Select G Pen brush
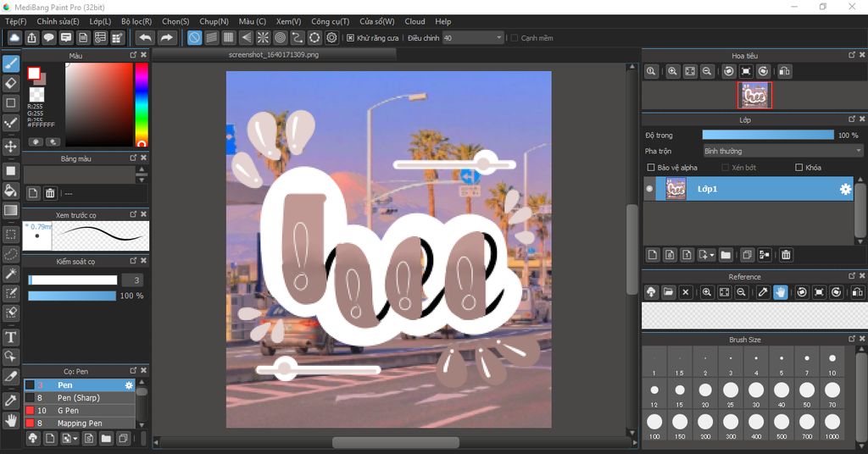The image size is (868, 454). [79, 411]
